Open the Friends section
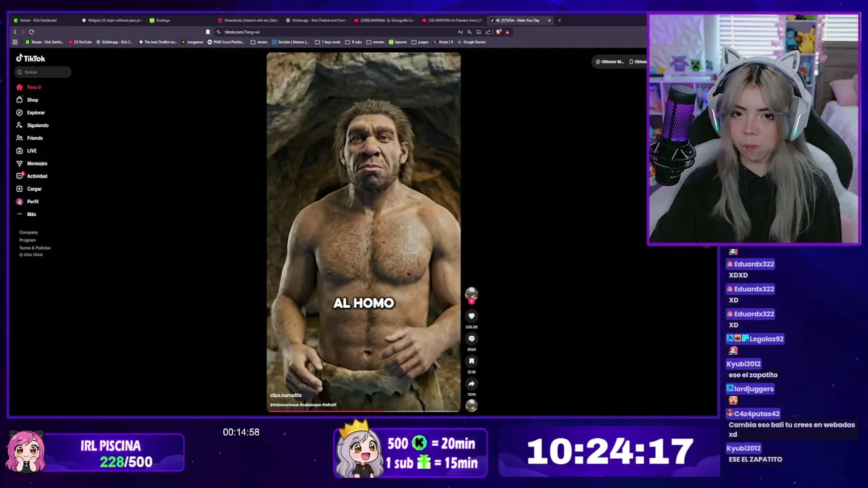 coord(30,138)
